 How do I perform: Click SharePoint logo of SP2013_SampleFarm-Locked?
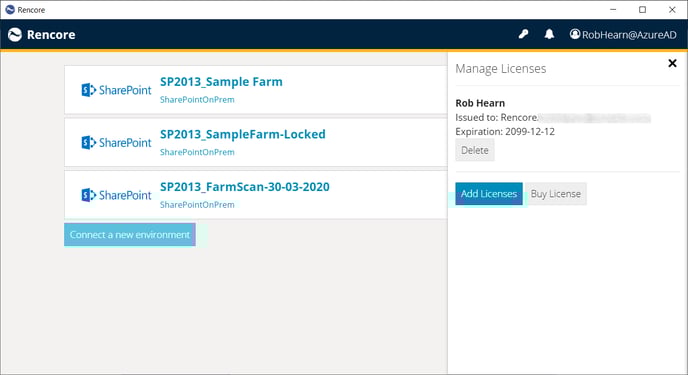[116, 143]
